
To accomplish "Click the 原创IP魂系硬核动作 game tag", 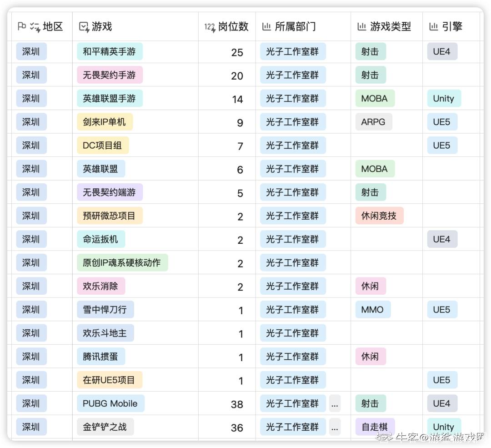I will coord(122,262).
